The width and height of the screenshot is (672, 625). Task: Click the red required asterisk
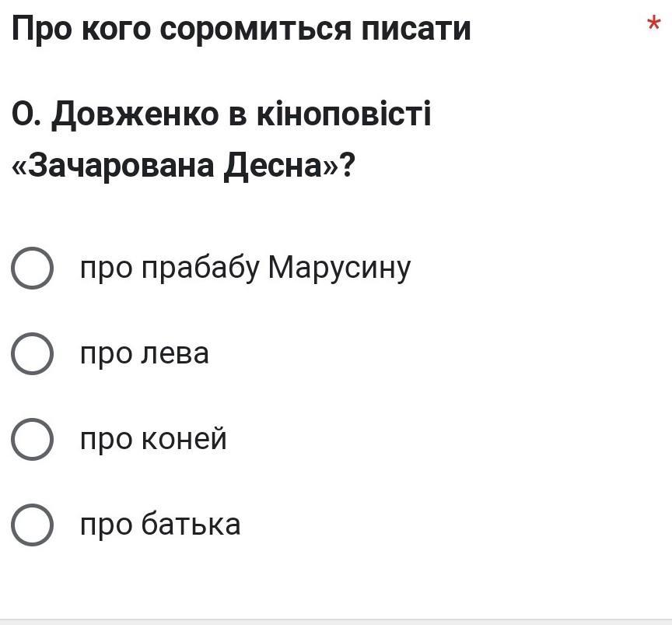(x=653, y=24)
